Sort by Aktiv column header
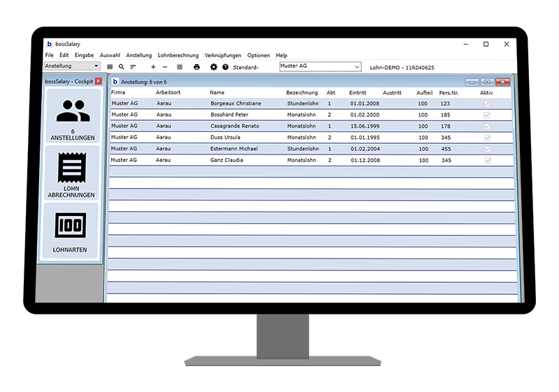 click(x=486, y=93)
